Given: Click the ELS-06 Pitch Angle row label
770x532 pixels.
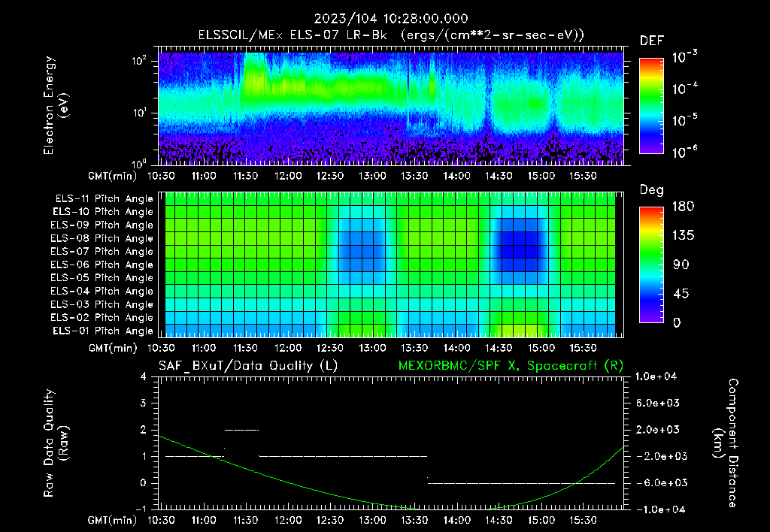Looking at the screenshot, I should tap(102, 264).
